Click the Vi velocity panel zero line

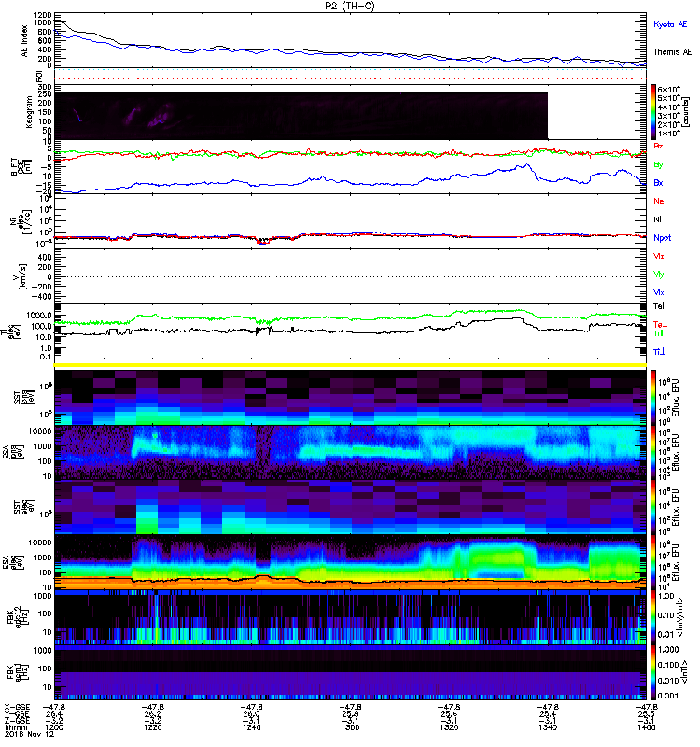[x=351, y=276]
